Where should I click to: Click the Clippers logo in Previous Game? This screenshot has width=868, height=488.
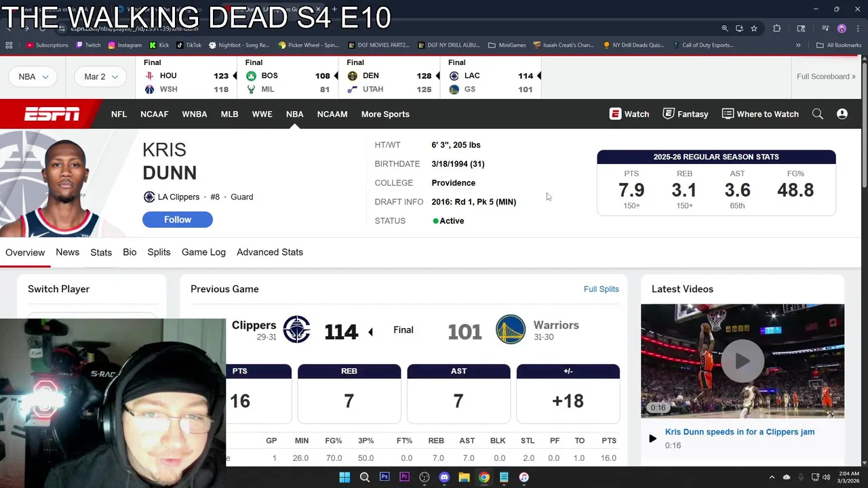pos(296,330)
